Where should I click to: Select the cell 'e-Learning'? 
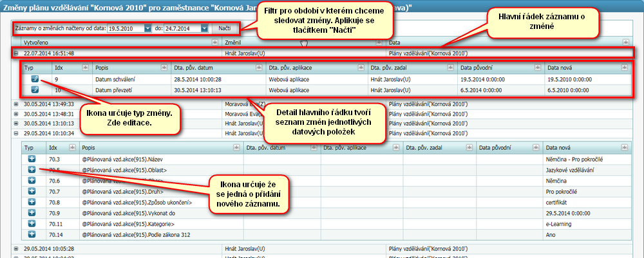coord(587,224)
